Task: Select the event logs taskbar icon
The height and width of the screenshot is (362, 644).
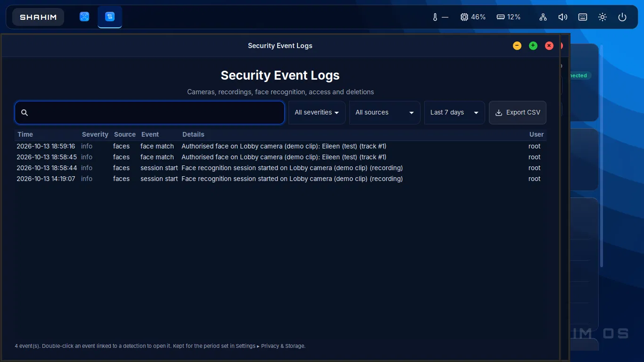Action: [110, 17]
